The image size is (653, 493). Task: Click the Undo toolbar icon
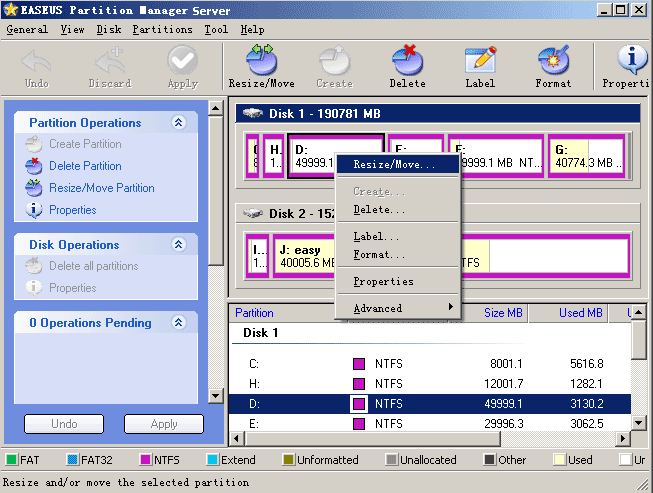pos(37,61)
